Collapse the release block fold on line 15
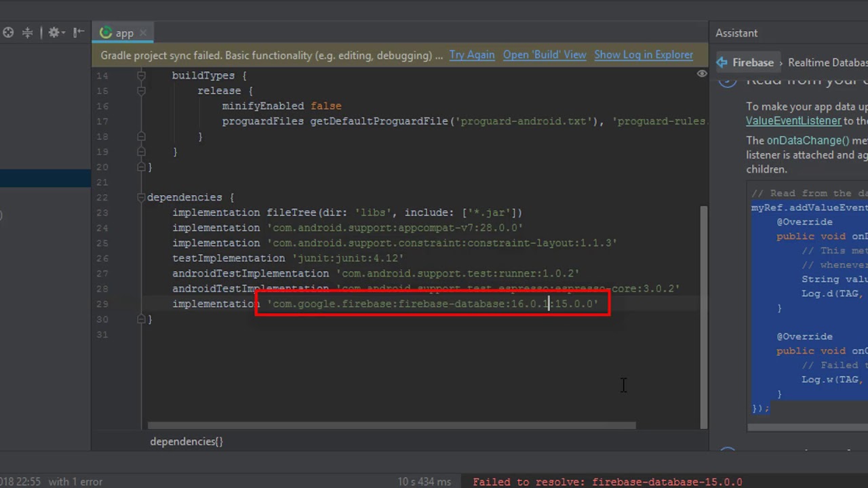This screenshot has height=488, width=868. point(141,90)
